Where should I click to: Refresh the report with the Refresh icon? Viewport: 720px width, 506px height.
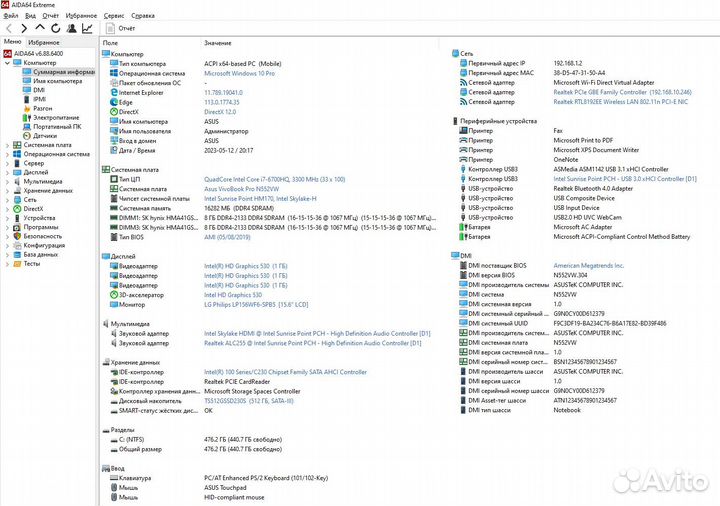coord(56,28)
